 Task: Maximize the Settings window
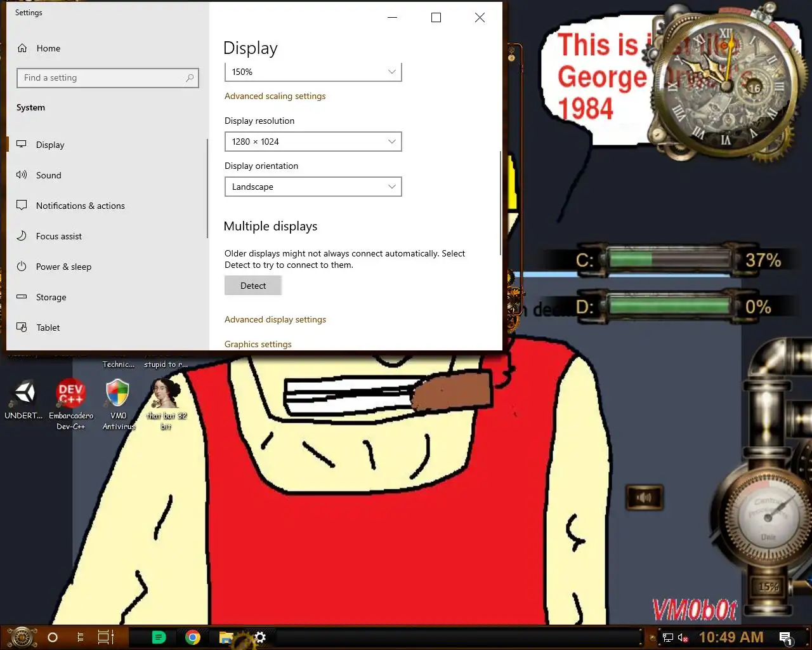[x=436, y=18]
